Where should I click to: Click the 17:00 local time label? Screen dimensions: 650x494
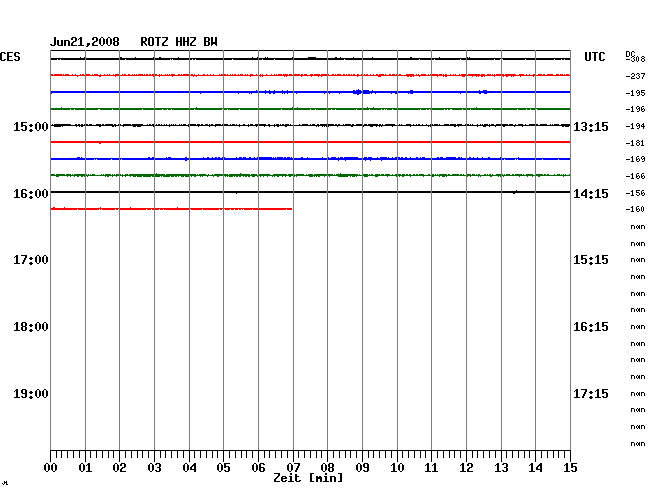[31, 260]
